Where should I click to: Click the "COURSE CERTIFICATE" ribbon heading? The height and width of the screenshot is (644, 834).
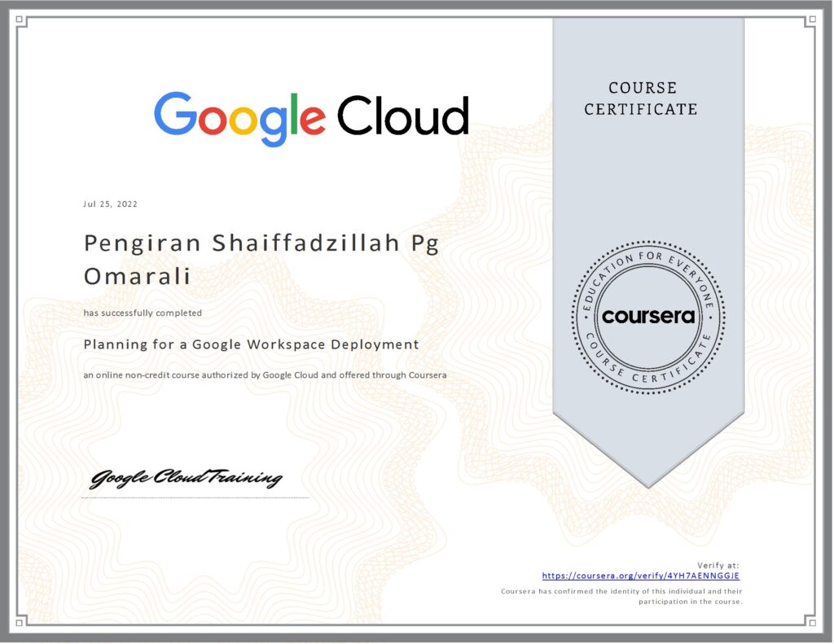641,99
